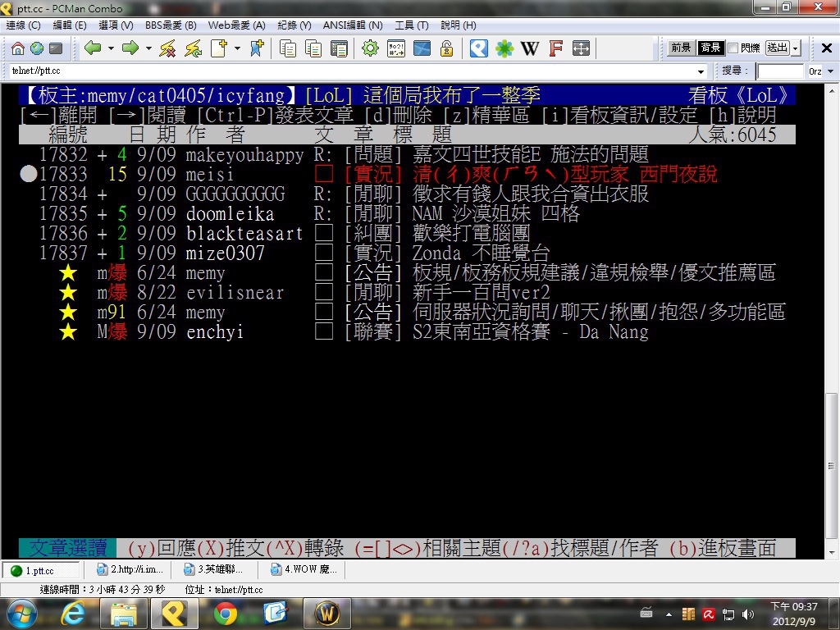Select post 17836 by blackteasart
The width and height of the screenshot is (840, 630).
pyautogui.click(x=407, y=233)
